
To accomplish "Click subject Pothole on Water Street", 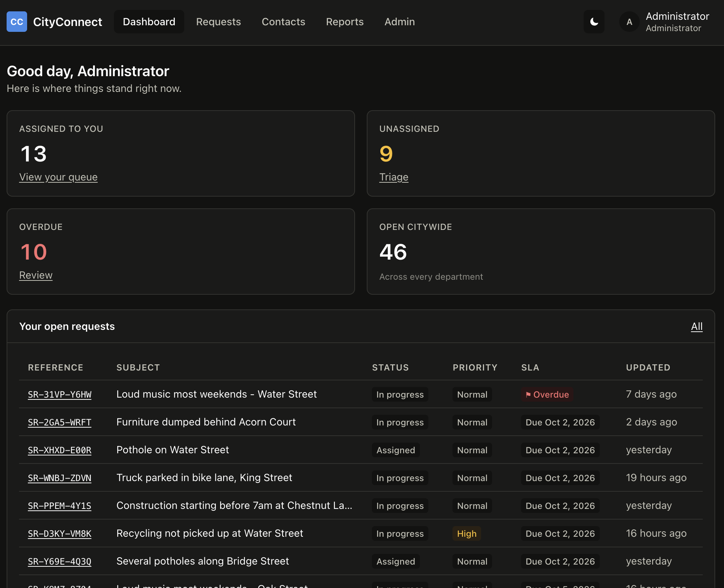I will [173, 450].
